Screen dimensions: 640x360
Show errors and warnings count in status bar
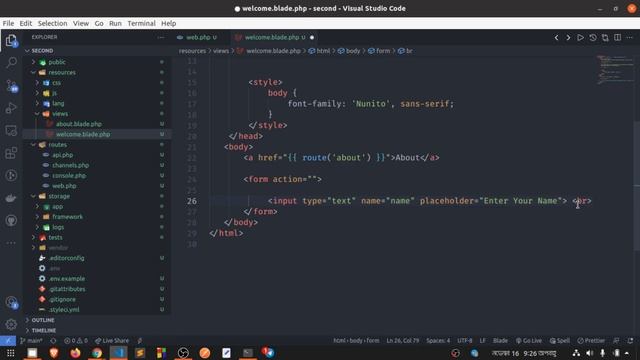click(x=76, y=340)
